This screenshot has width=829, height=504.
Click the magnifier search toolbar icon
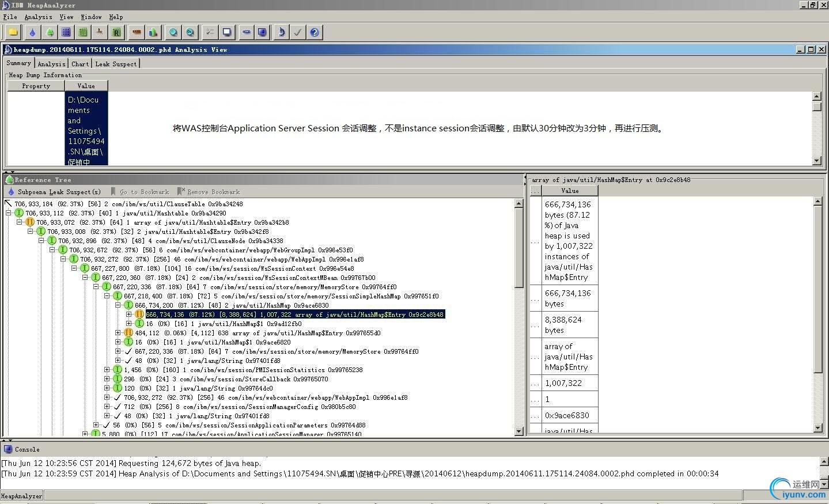pyautogui.click(x=173, y=32)
